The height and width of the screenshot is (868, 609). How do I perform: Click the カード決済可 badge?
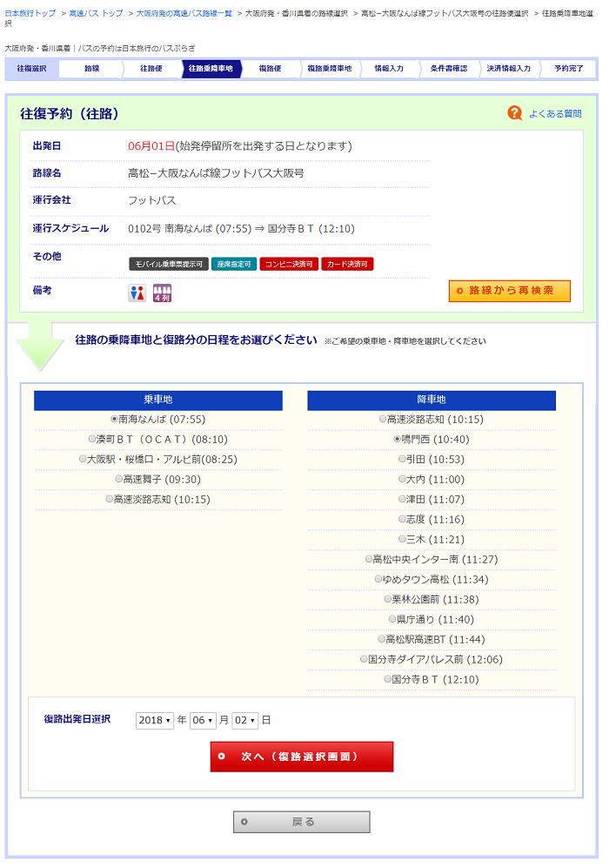point(346,264)
